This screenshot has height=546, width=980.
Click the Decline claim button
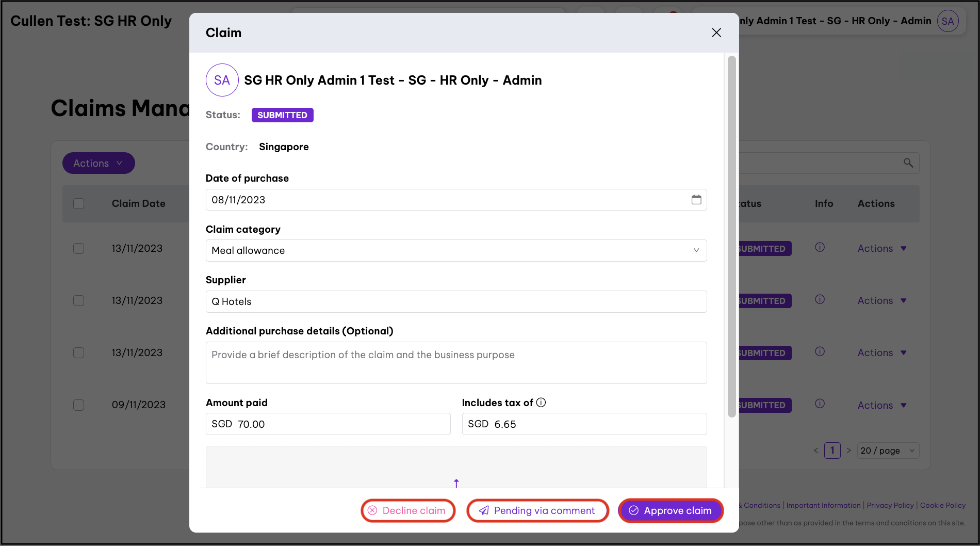click(408, 510)
